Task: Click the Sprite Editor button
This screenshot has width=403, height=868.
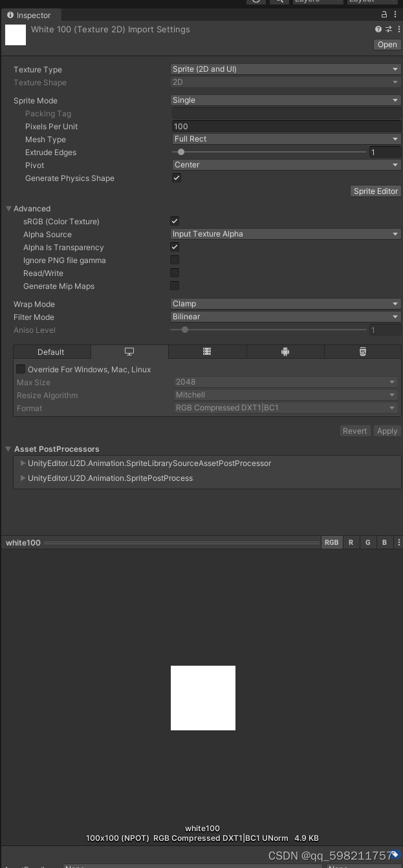Action: pyautogui.click(x=375, y=191)
